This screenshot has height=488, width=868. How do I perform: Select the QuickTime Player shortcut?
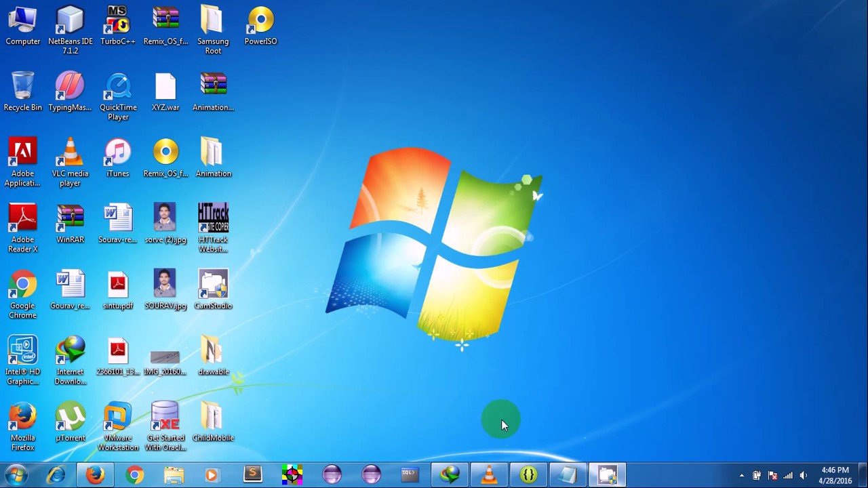coord(118,97)
